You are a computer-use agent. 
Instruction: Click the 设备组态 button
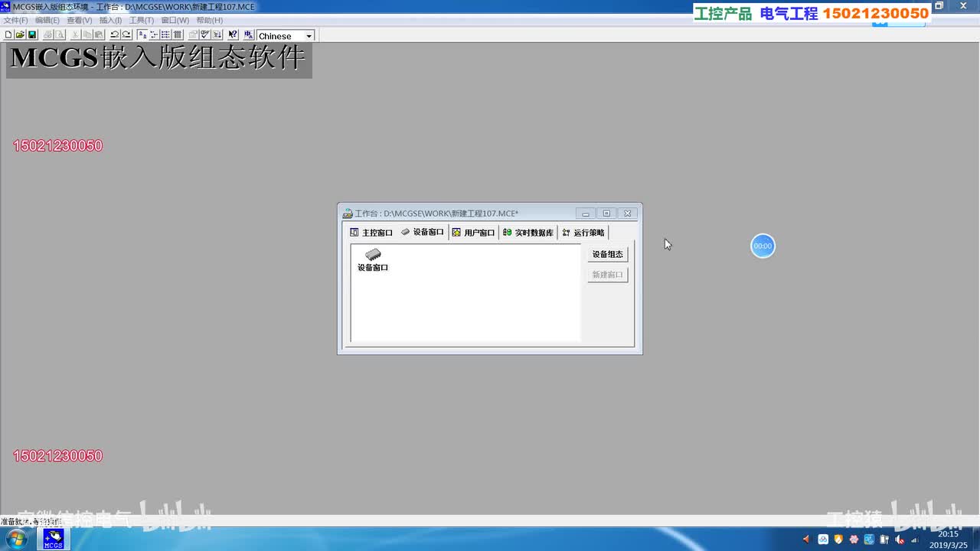pyautogui.click(x=608, y=254)
